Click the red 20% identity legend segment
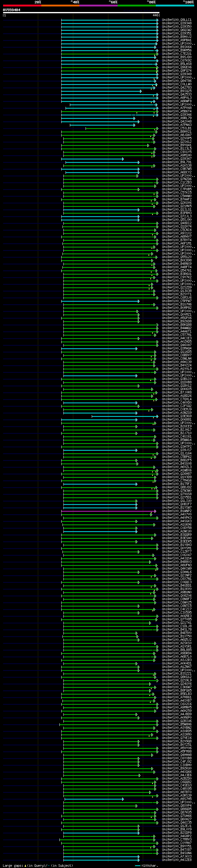Screen dimensions: 197x868 [22, 6]
